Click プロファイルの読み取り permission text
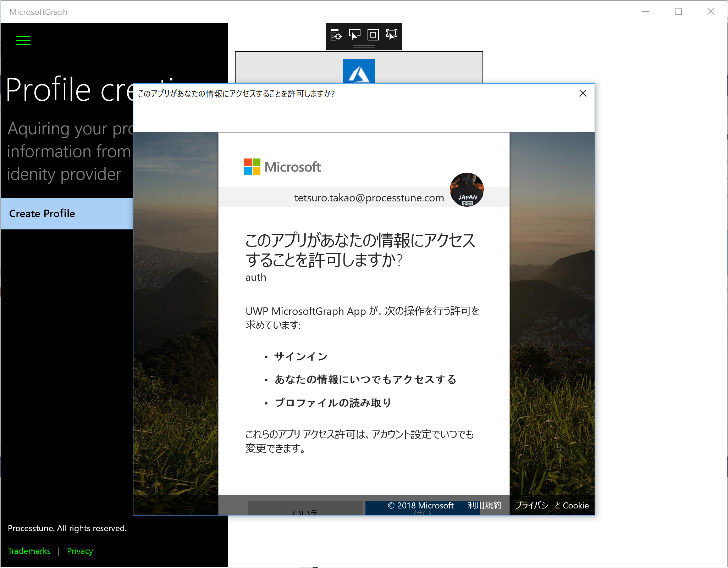728x568 pixels. click(333, 403)
